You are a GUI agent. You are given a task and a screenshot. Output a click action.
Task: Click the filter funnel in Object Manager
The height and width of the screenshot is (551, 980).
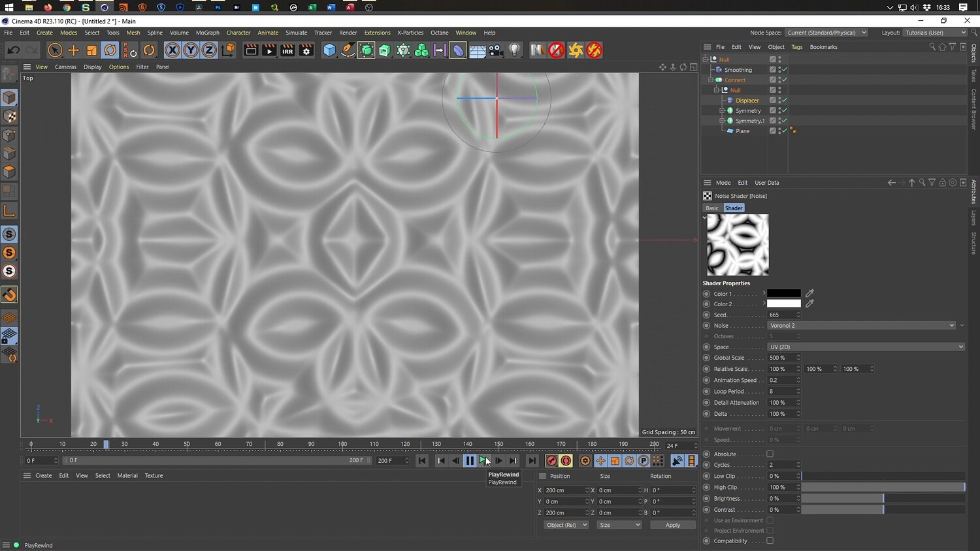pyautogui.click(x=953, y=47)
